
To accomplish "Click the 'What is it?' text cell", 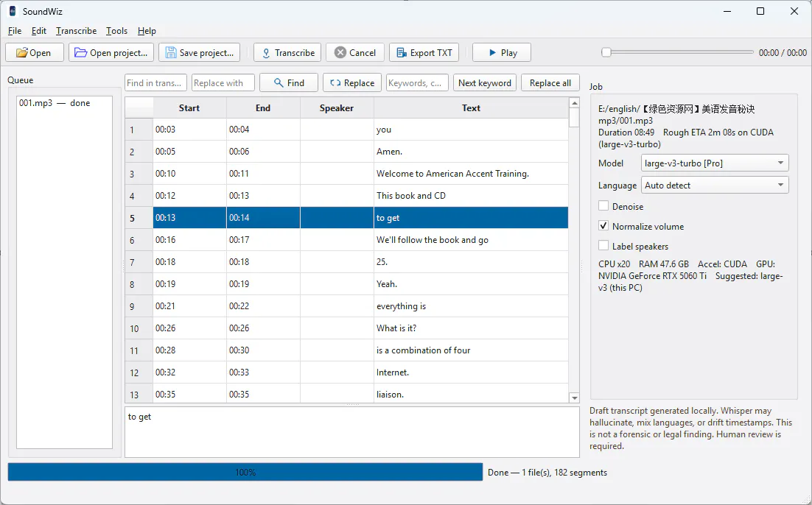I will click(471, 328).
